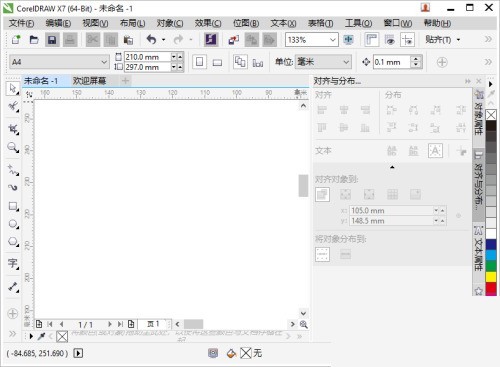Viewport: 500px width, 367px height.
Task: Switch to landscape orientation
Action: [x=217, y=62]
